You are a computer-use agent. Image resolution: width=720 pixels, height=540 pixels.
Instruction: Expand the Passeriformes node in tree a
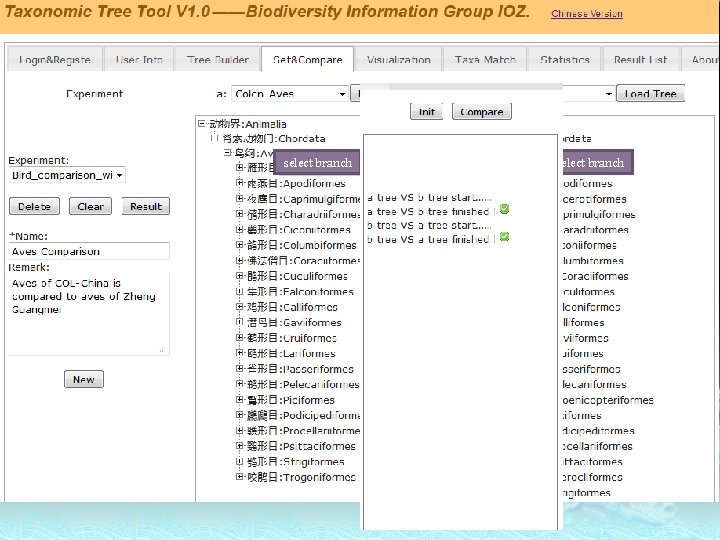point(239,368)
